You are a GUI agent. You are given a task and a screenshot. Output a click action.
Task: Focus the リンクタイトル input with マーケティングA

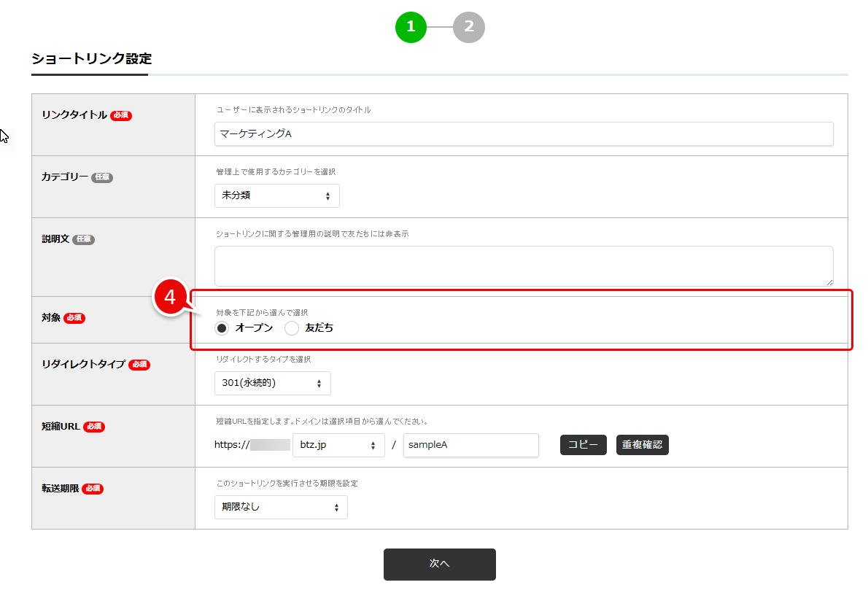pos(523,134)
